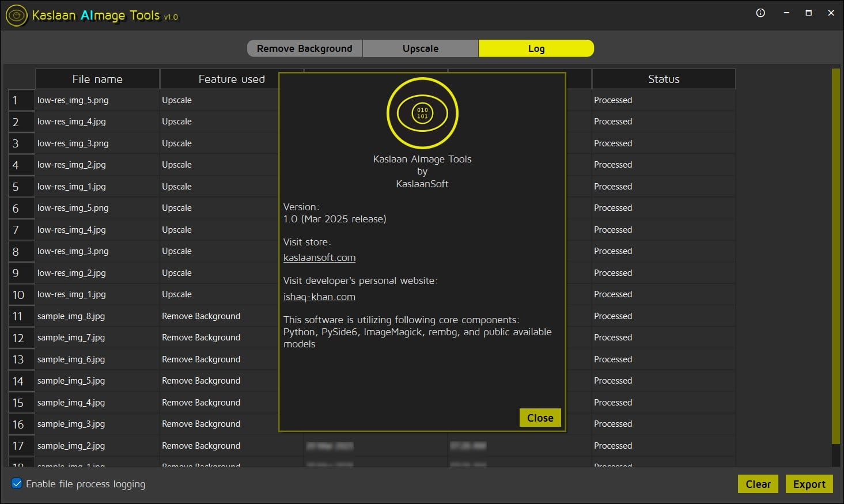844x504 pixels.
Task: Sort by the File name column header
Action: click(x=97, y=79)
